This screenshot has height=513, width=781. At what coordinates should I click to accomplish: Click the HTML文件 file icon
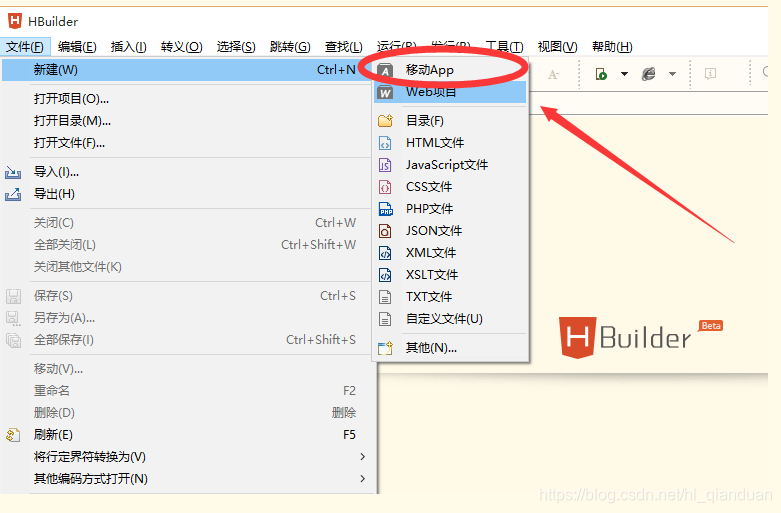coord(385,143)
